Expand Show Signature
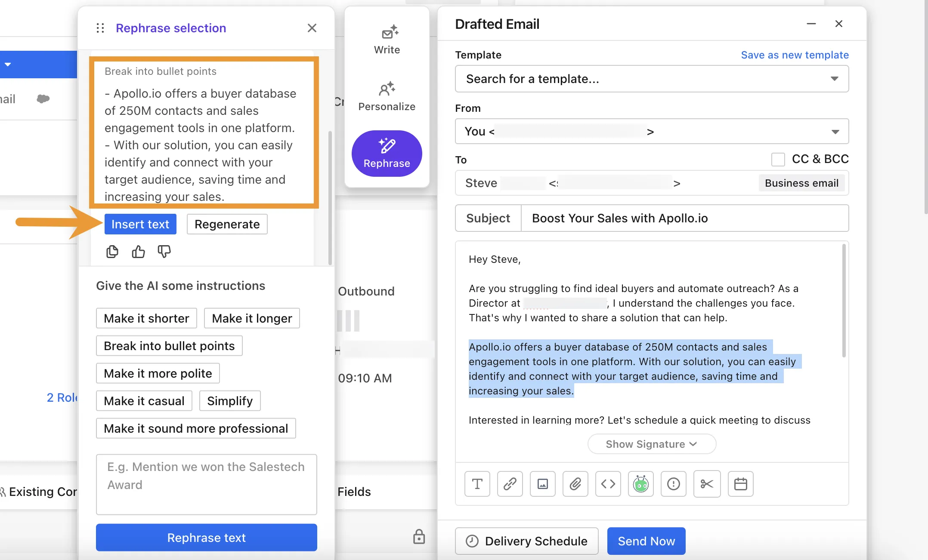The image size is (928, 560). coord(651,444)
